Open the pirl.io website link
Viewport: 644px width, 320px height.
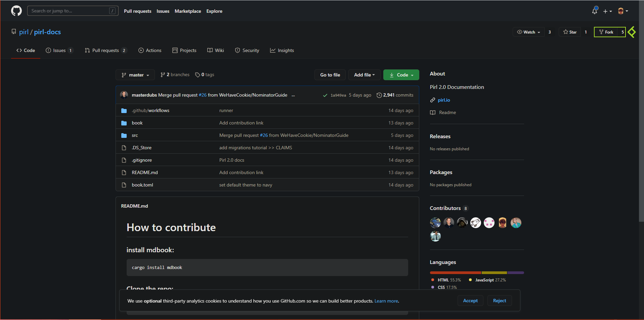click(444, 100)
